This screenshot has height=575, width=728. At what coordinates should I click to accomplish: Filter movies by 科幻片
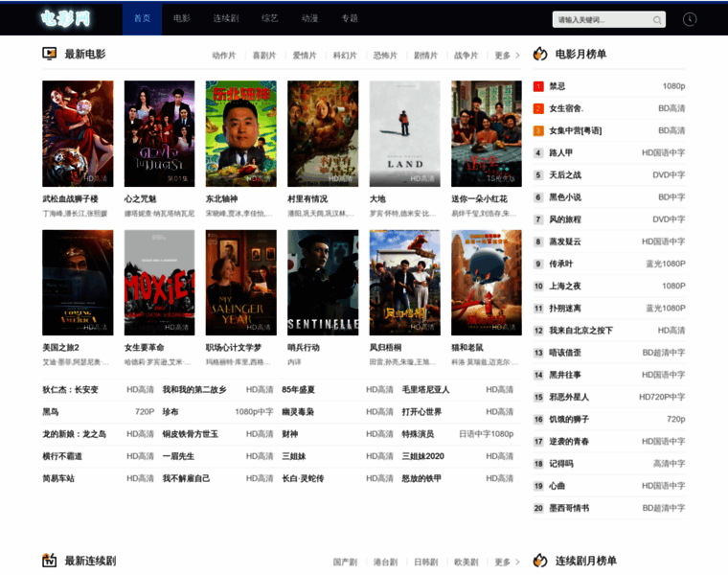[x=345, y=56]
